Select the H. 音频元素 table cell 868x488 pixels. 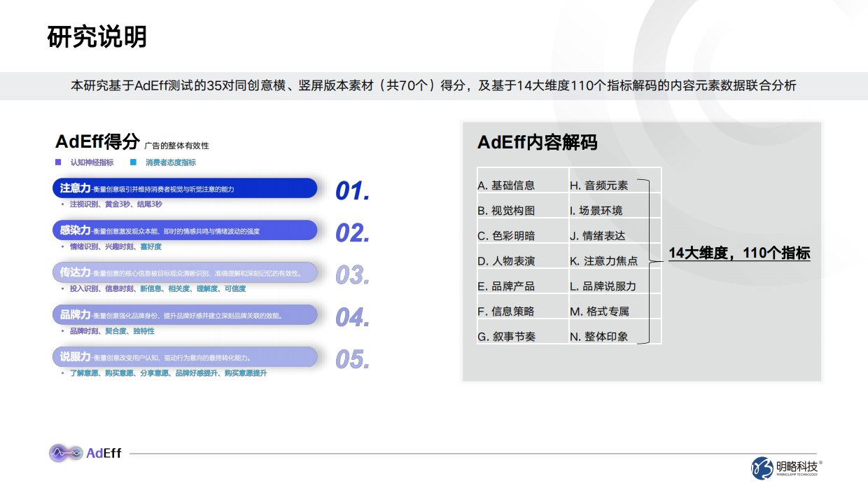[615, 181]
